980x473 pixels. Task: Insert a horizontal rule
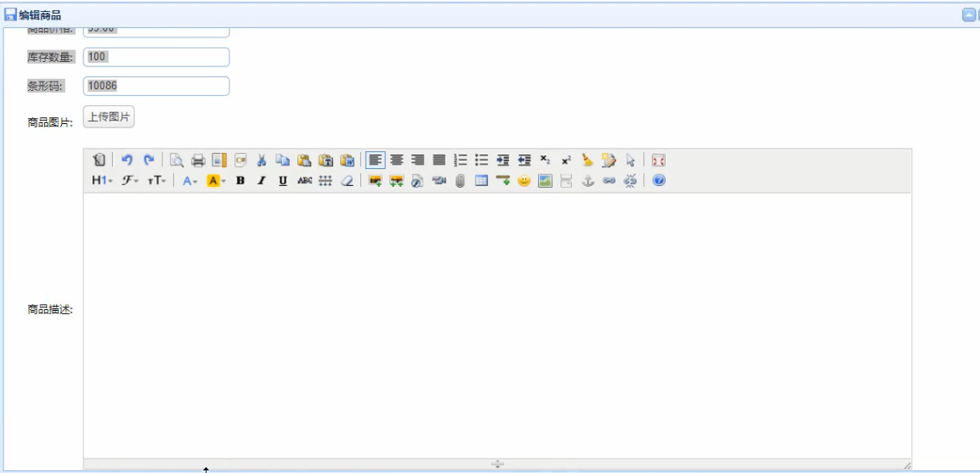[503, 181]
